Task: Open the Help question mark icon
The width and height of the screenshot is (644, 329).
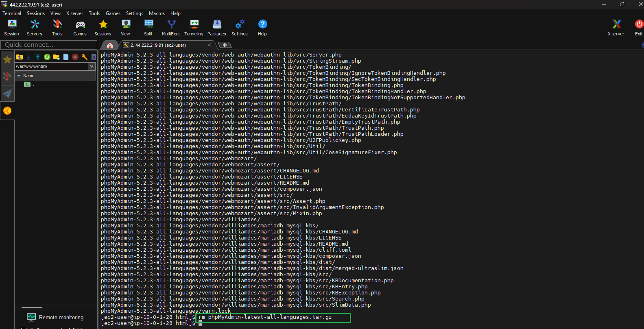Action: pyautogui.click(x=262, y=28)
